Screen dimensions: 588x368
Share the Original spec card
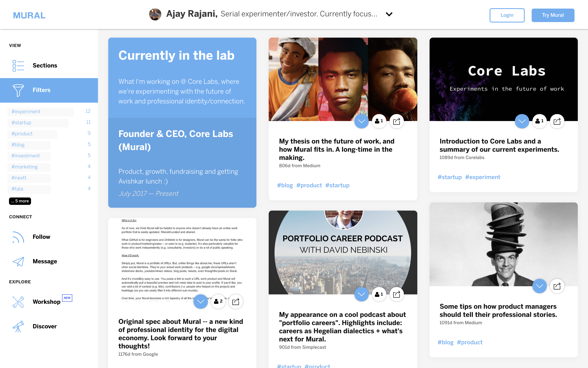(236, 302)
